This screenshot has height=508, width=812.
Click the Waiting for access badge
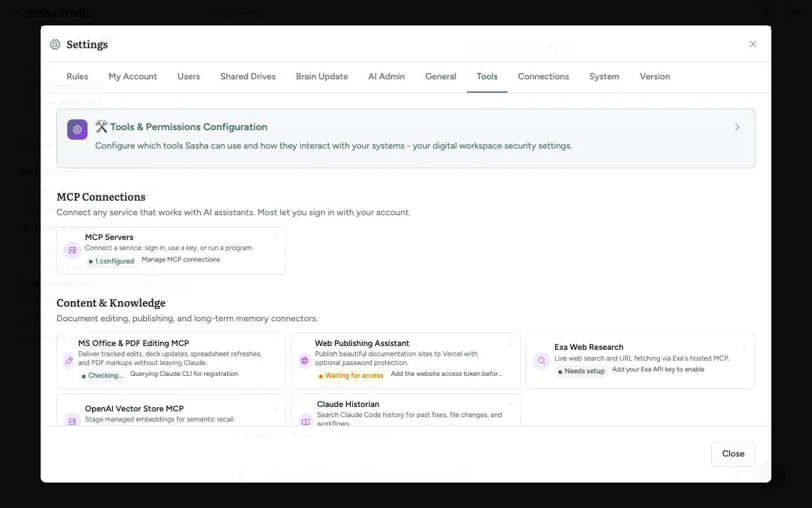pos(351,375)
